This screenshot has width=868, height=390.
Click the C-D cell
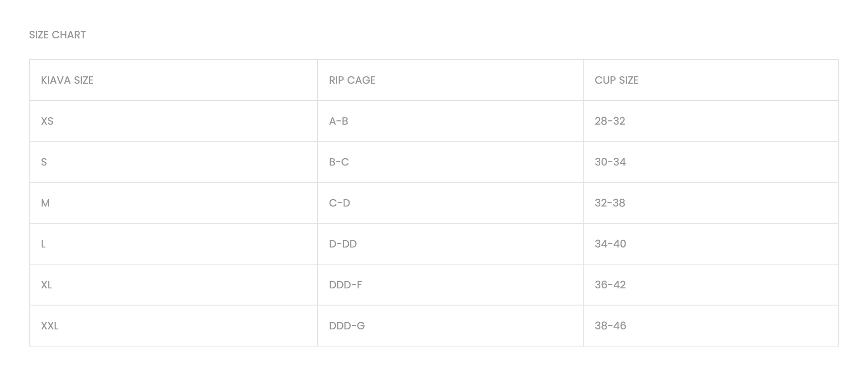click(x=340, y=203)
